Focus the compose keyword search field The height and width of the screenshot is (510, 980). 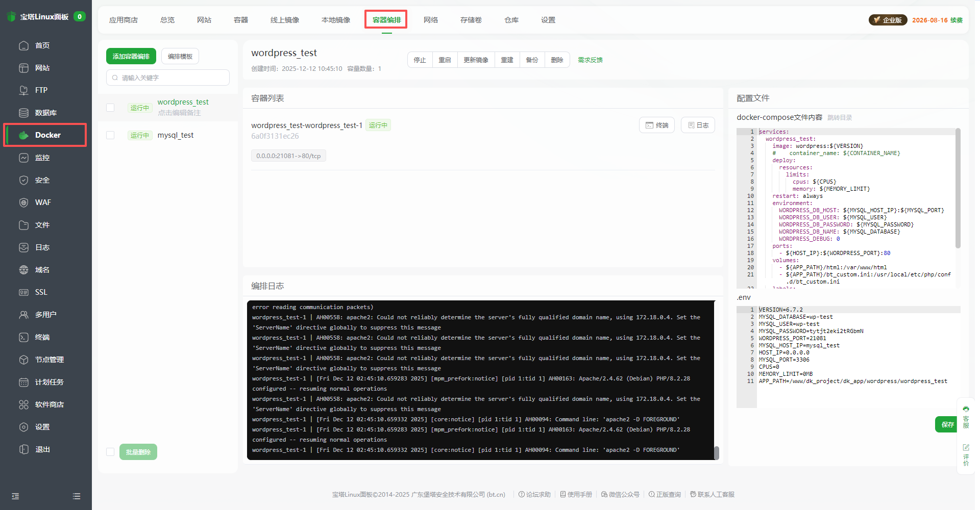pos(168,78)
